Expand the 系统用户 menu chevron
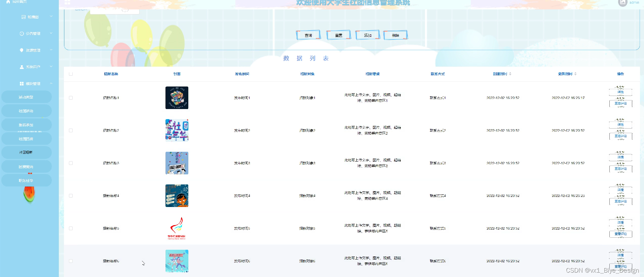 pyautogui.click(x=51, y=67)
